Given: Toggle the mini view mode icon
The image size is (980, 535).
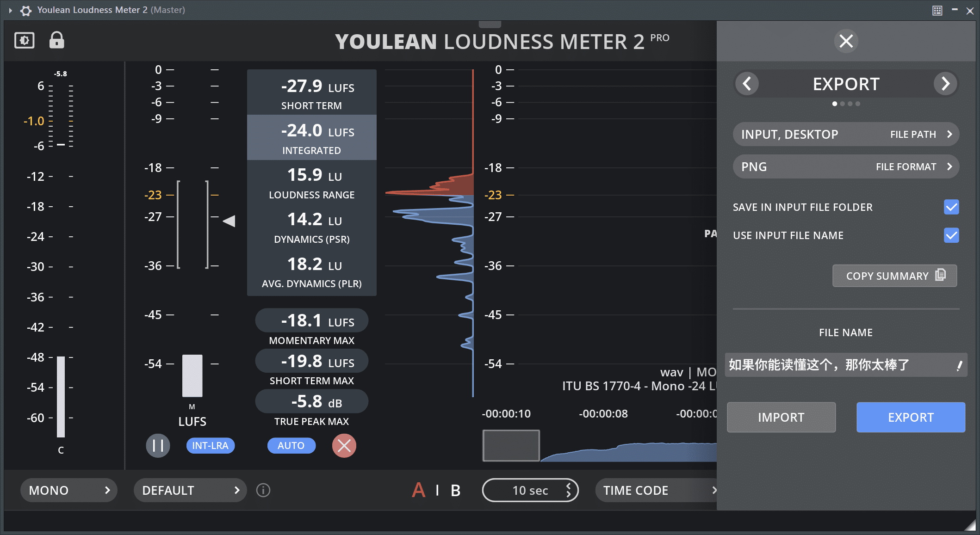Looking at the screenshot, I should [x=25, y=40].
